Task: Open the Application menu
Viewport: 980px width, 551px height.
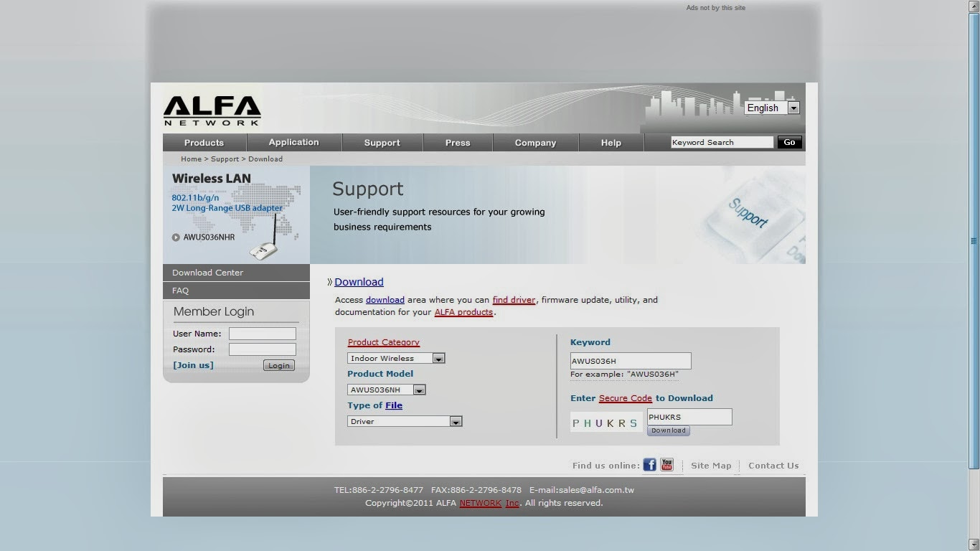Action: click(293, 142)
